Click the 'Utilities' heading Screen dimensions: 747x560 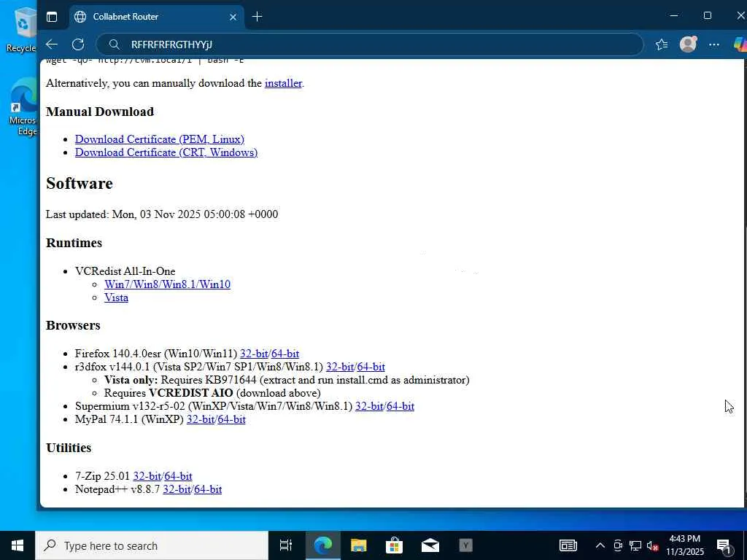click(x=69, y=448)
